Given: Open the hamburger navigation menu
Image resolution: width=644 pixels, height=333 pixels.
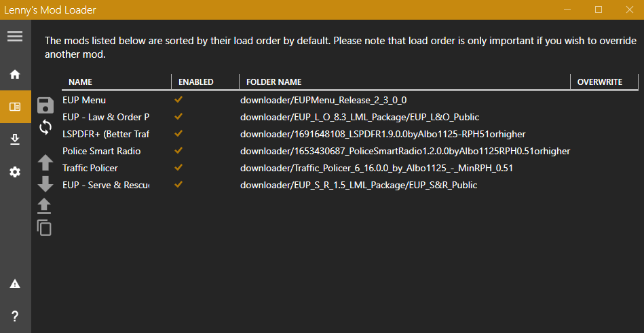Looking at the screenshot, I should pos(15,37).
